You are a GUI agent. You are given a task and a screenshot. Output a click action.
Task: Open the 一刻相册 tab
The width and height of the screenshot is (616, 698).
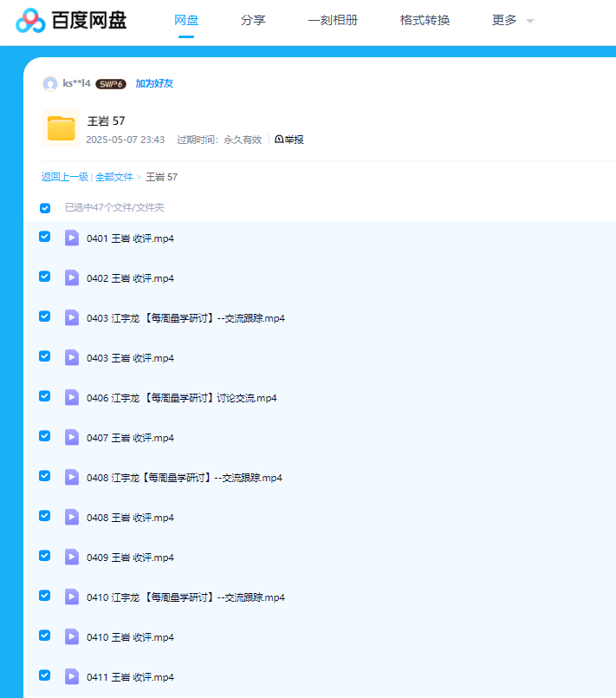point(333,20)
